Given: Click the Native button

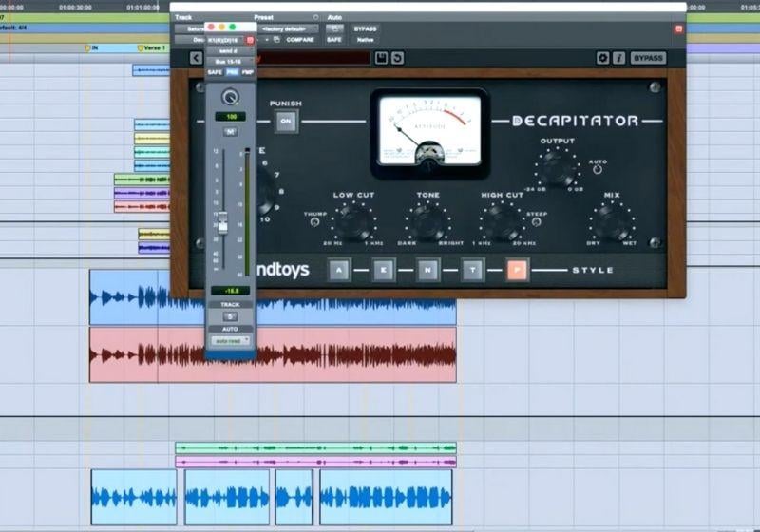Looking at the screenshot, I should tap(365, 40).
